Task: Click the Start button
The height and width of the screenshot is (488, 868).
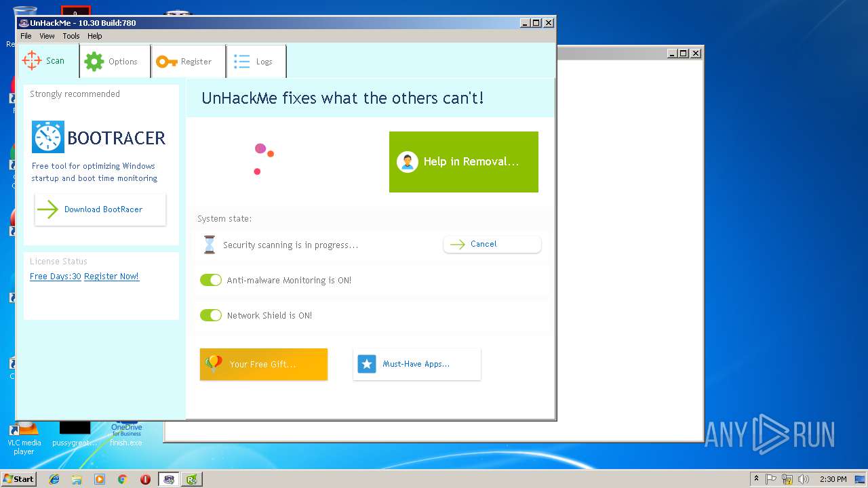Action: click(x=18, y=479)
